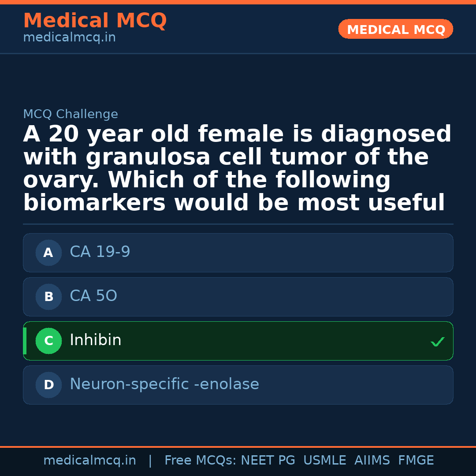Choose the Neuron-specific enolase answer text

click(x=164, y=384)
